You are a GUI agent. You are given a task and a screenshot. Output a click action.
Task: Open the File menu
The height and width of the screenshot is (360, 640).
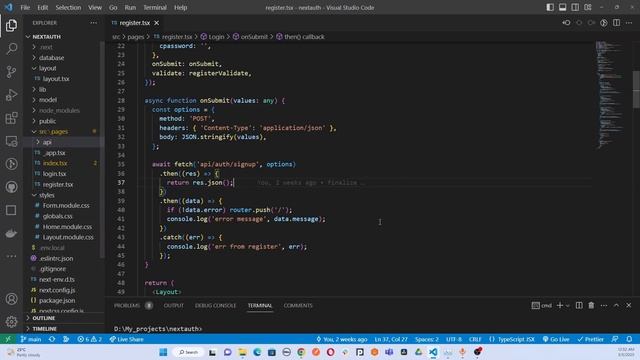(25, 7)
